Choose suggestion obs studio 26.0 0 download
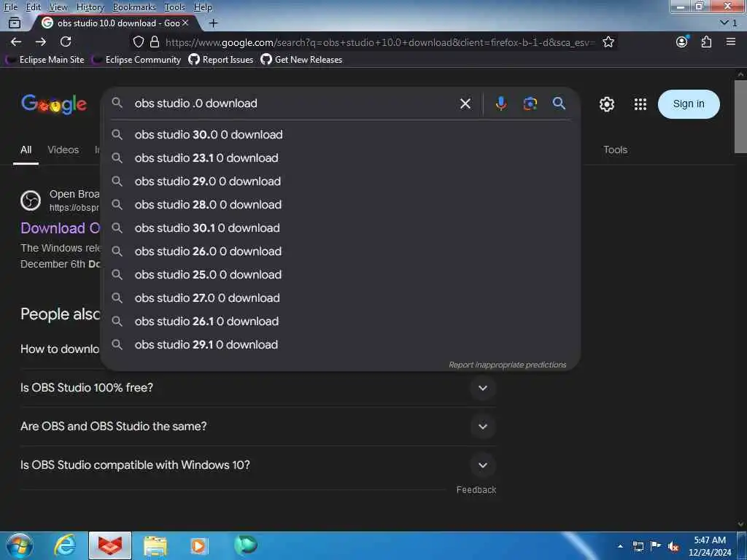Viewport: 747px width, 560px height. pos(340,252)
